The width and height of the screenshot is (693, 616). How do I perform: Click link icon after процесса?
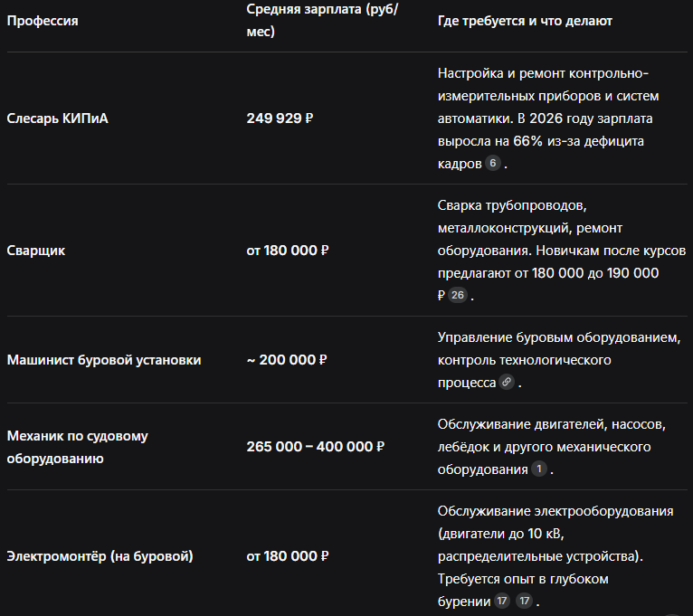pos(507,382)
